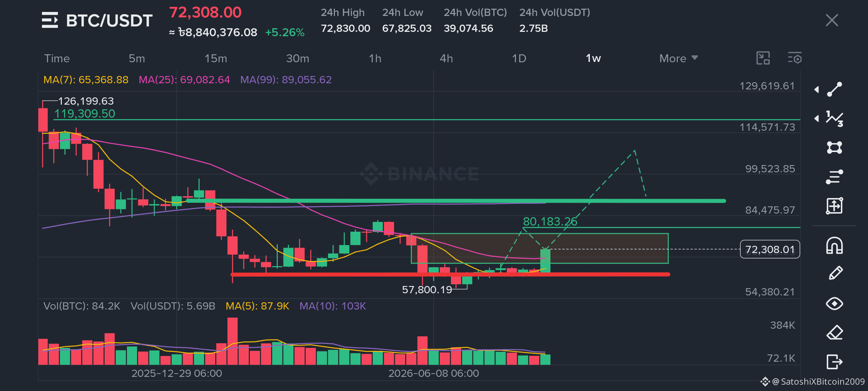The height and width of the screenshot is (391, 868).
Task: Click the volume MA(10) label
Action: [333, 306]
